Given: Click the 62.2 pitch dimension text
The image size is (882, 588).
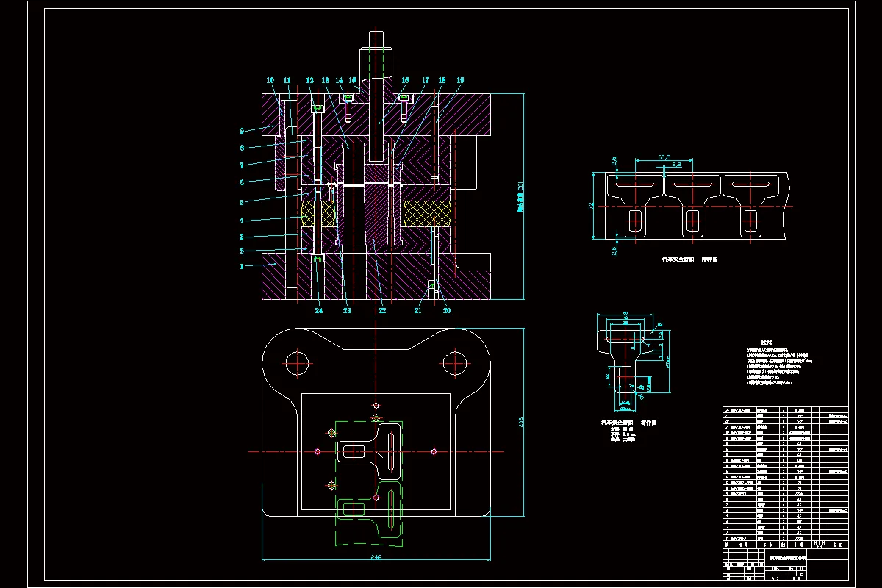Looking at the screenshot, I should tap(664, 157).
